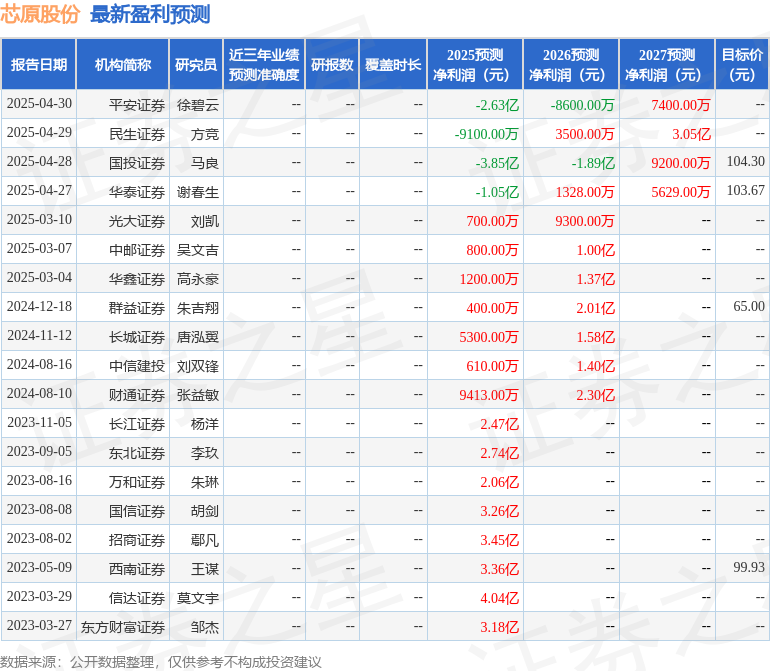
Task: Select the 研究员 column header
Action: [196, 64]
